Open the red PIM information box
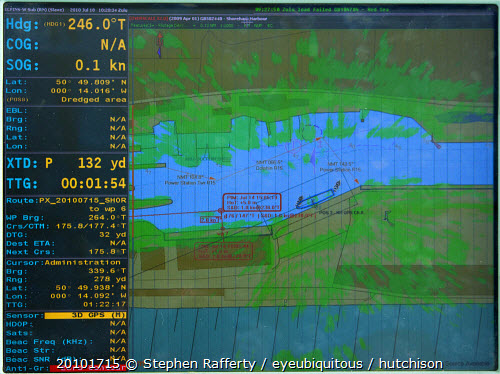Screen dimensions: 500x374 click(252, 202)
